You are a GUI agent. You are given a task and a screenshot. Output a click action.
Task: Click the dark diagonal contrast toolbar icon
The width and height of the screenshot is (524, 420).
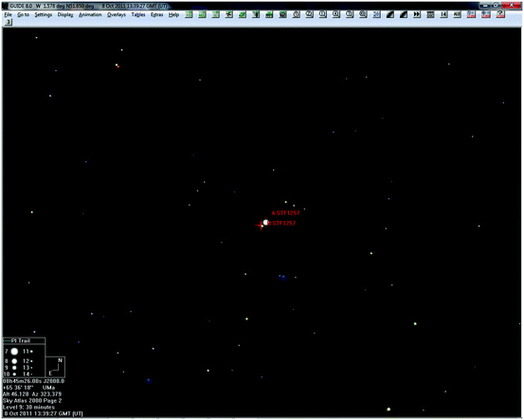pos(390,14)
